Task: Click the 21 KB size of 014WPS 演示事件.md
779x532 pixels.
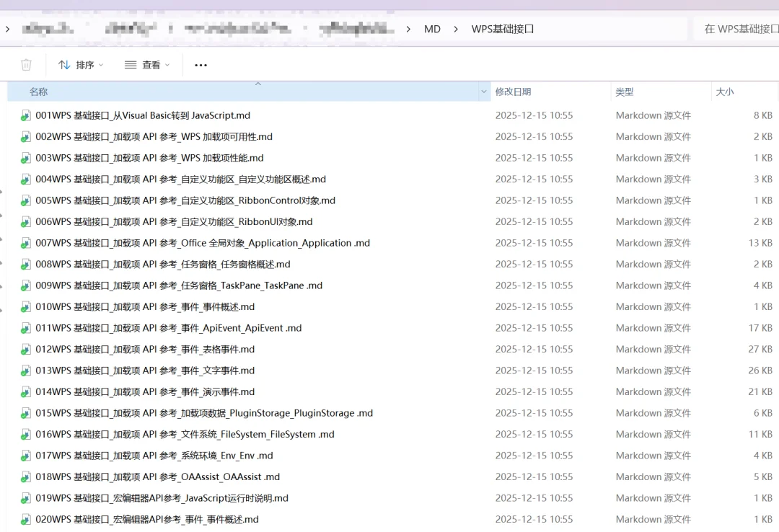Action: tap(760, 392)
